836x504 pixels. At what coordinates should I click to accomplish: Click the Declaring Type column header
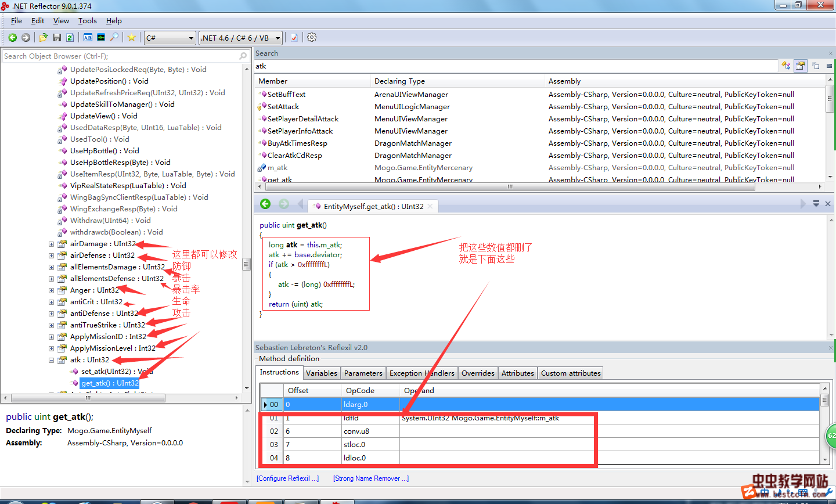pos(458,81)
